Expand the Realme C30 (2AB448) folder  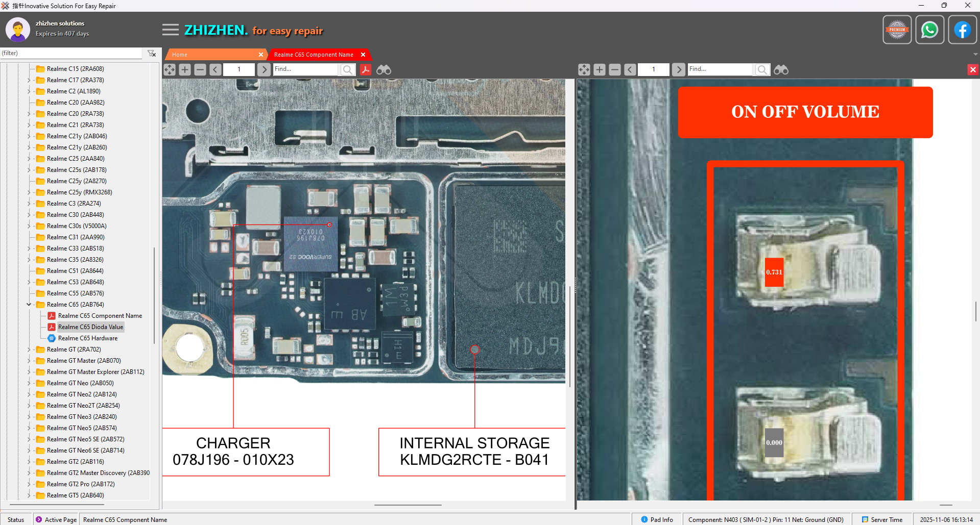[29, 215]
